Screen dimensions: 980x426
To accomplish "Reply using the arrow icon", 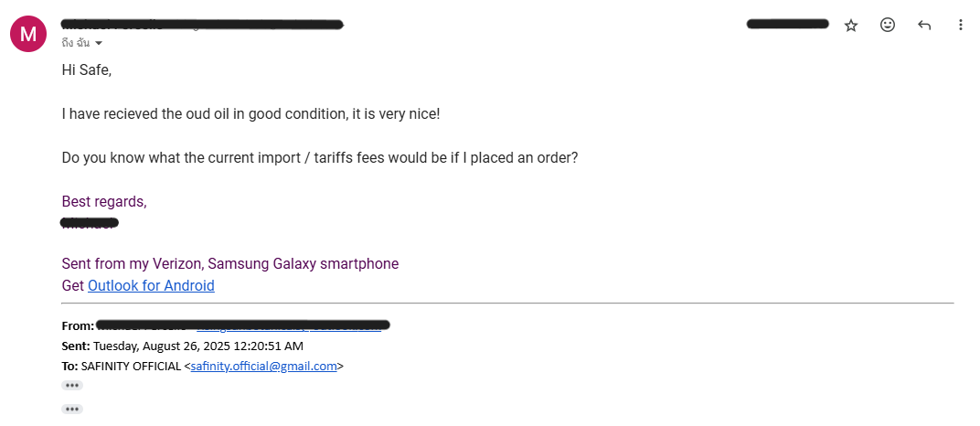I will [x=924, y=26].
